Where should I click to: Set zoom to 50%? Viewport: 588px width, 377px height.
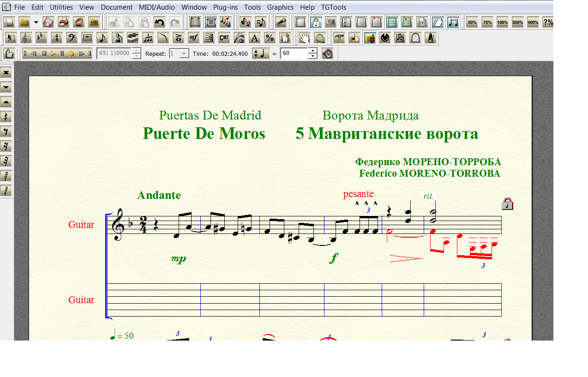click(472, 22)
